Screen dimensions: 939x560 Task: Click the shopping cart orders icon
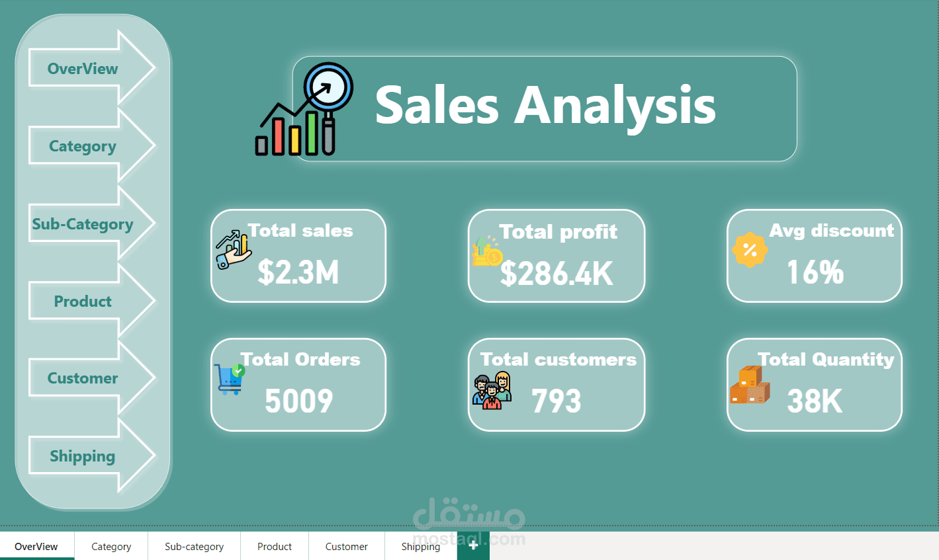point(230,379)
